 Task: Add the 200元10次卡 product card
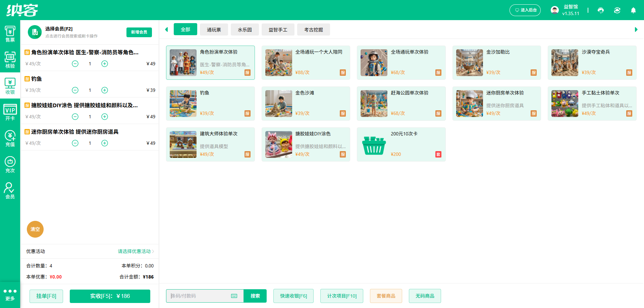click(x=401, y=144)
